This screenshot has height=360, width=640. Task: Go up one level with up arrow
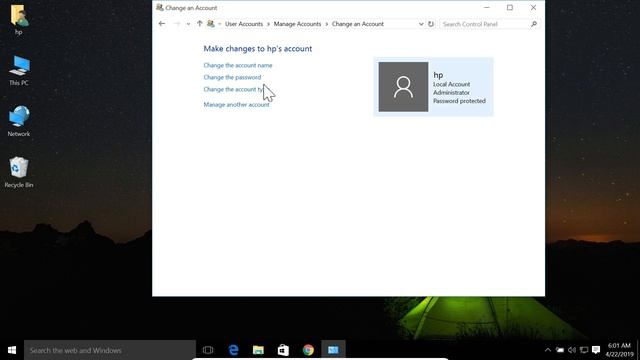[x=199, y=24]
